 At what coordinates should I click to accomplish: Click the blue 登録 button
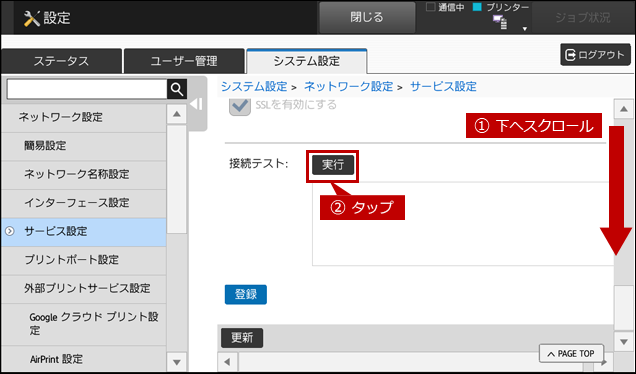(x=246, y=294)
